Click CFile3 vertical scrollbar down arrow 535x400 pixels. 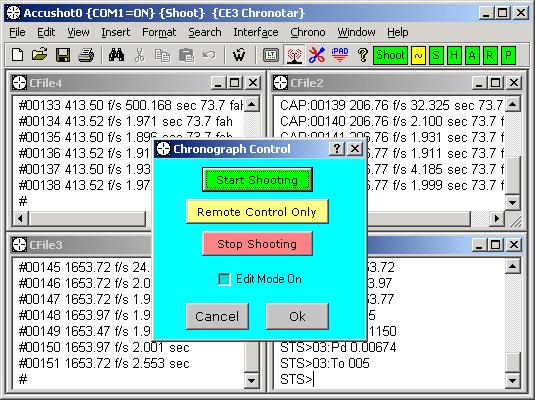point(252,380)
